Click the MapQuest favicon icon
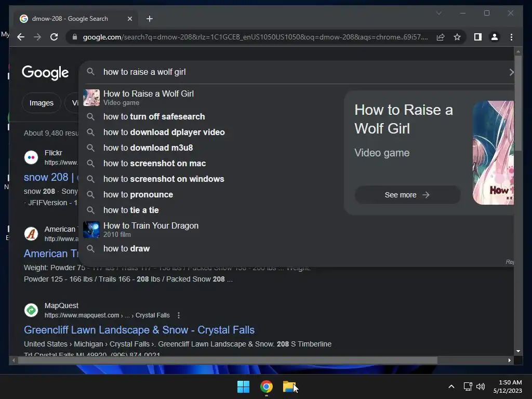This screenshot has width=532, height=399. click(31, 310)
